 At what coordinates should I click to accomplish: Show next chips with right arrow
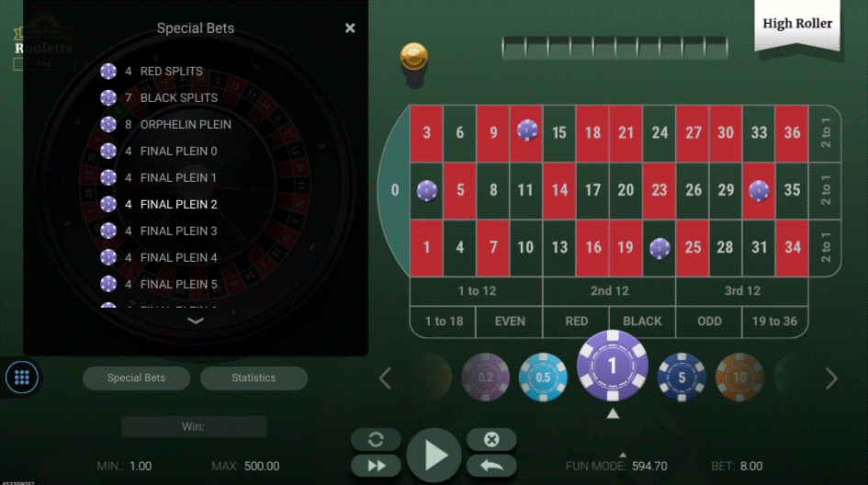pos(831,378)
